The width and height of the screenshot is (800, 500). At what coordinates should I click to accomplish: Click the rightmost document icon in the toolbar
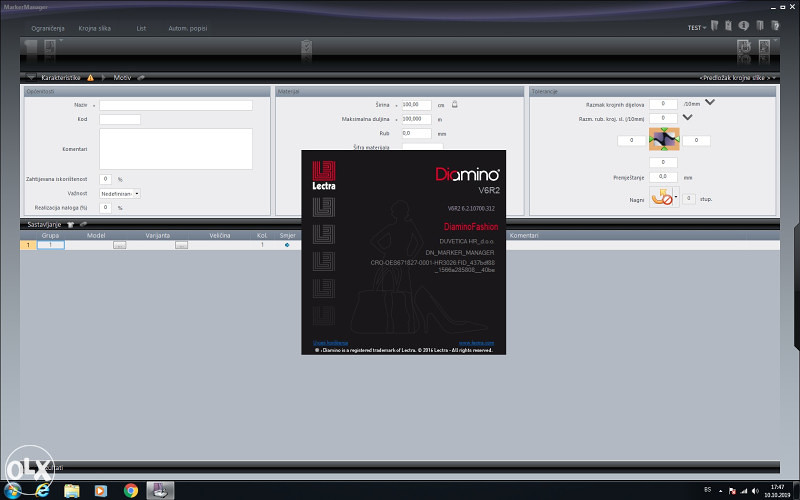click(x=764, y=47)
